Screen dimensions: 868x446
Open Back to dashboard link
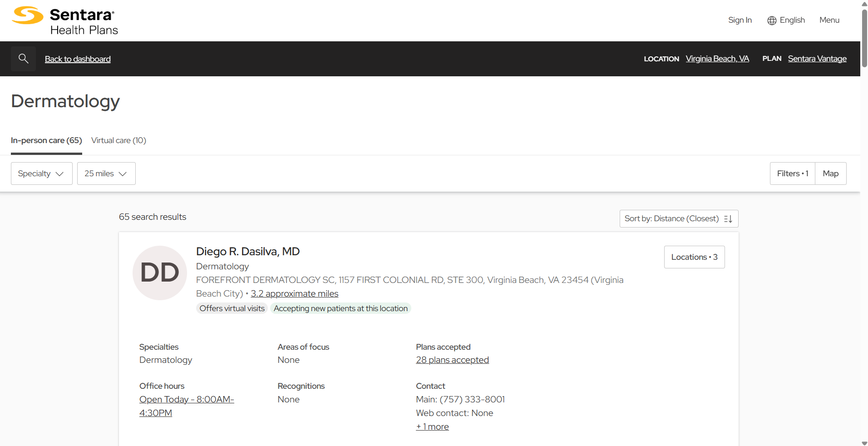[x=77, y=59]
